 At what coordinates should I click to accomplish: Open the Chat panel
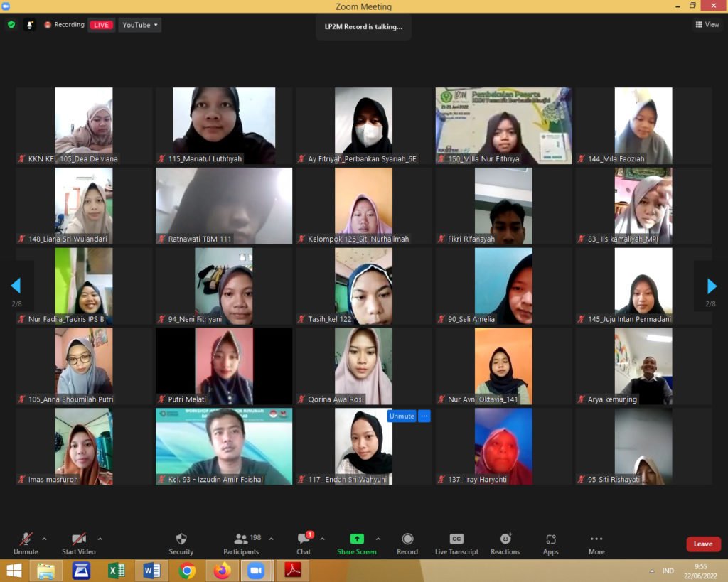click(x=304, y=539)
